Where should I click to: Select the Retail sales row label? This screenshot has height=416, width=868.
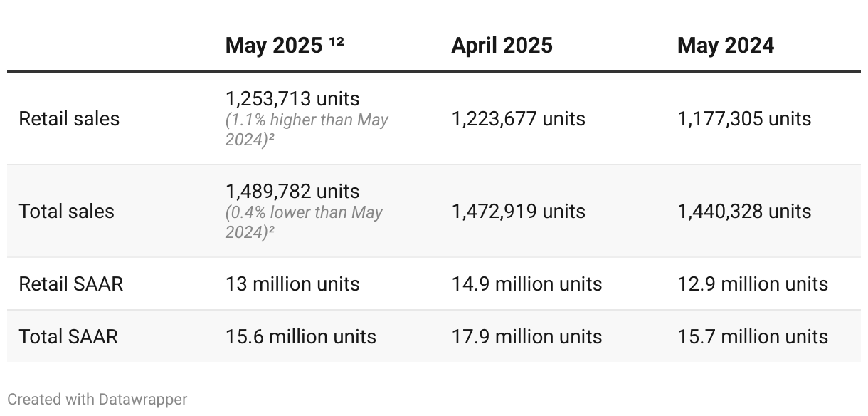[69, 119]
